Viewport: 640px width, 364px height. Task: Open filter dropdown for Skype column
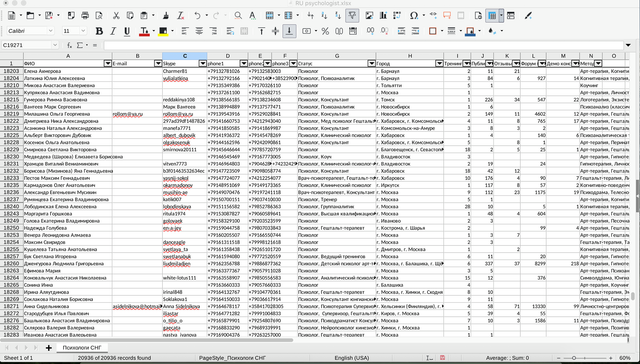pos(202,64)
